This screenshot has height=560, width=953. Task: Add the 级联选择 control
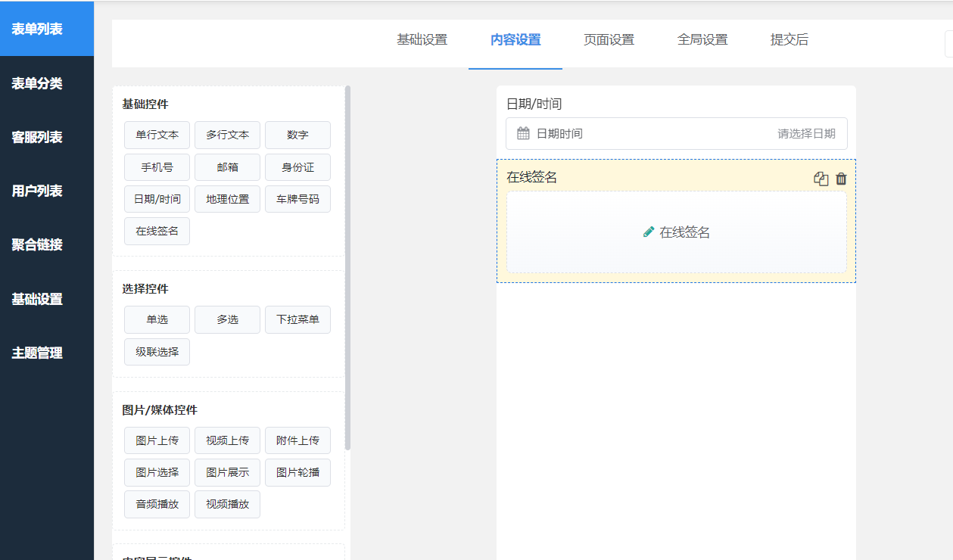[x=157, y=353]
